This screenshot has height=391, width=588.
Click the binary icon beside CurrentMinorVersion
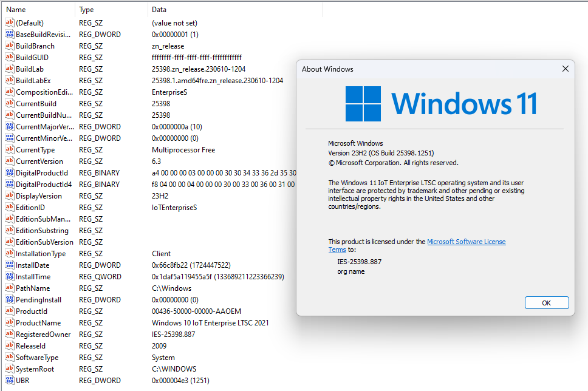(9, 138)
